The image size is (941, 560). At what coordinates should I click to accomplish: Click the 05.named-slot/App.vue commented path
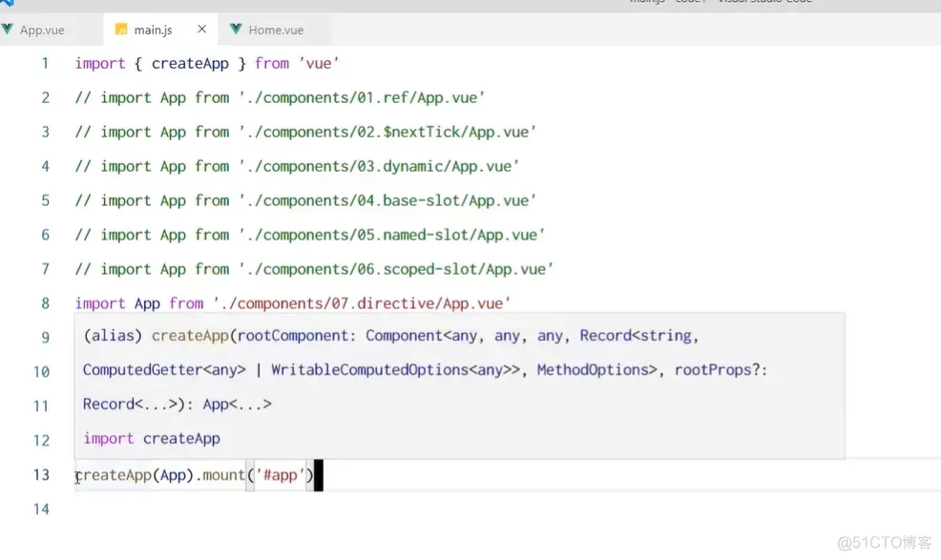pyautogui.click(x=392, y=235)
